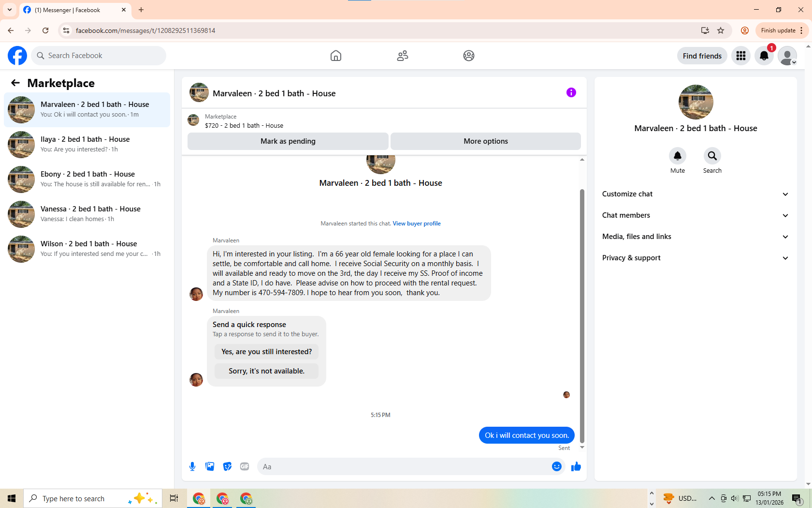Send a thumbs up like
Viewport: 812px width, 508px height.
click(x=576, y=466)
